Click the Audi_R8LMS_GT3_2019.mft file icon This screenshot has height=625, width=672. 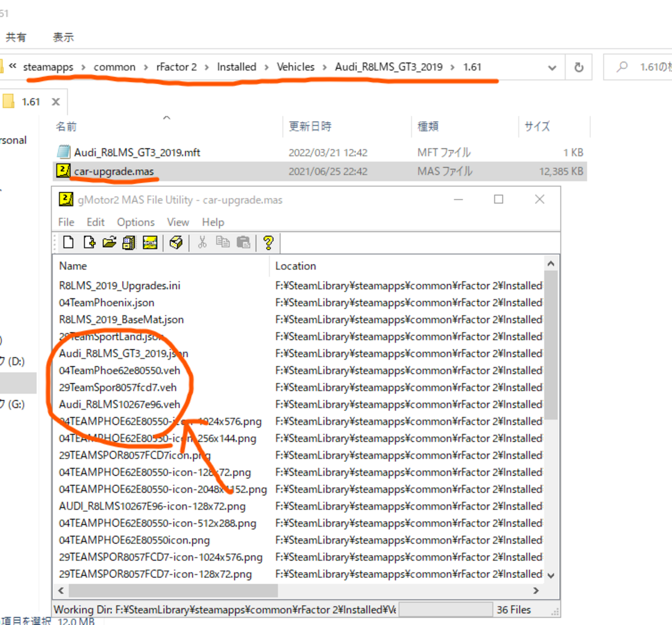64,152
